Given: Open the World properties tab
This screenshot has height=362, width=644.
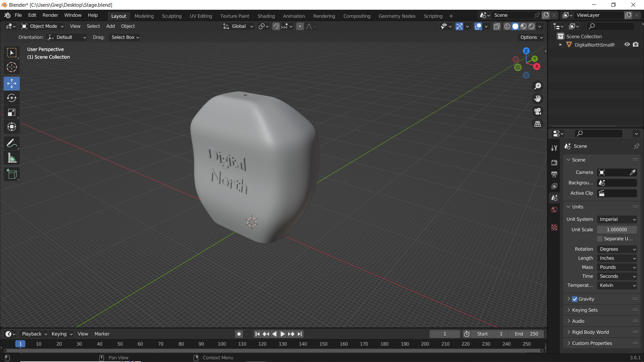Looking at the screenshot, I should pyautogui.click(x=554, y=210).
